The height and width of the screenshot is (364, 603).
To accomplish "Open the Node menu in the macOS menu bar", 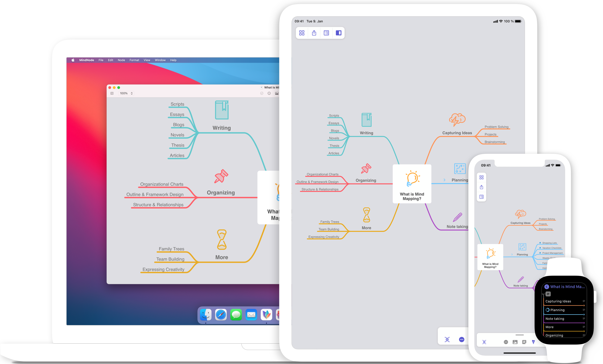I will click(121, 60).
